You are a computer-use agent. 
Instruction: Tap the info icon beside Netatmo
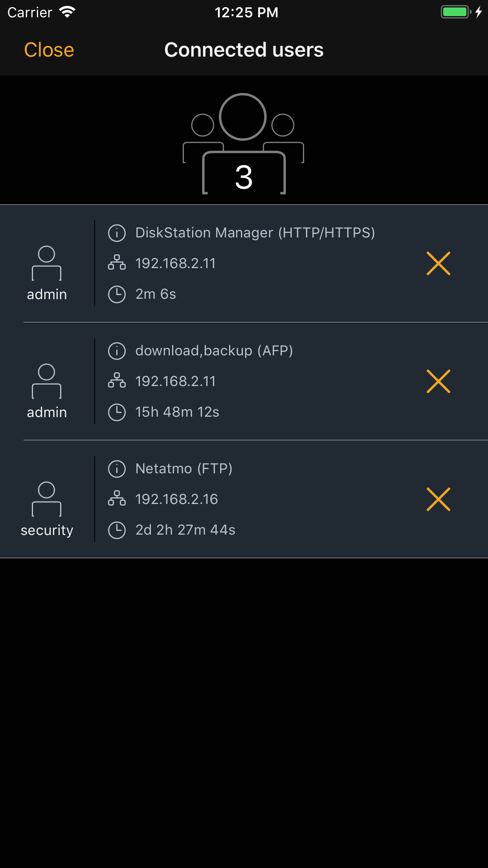pos(117,469)
